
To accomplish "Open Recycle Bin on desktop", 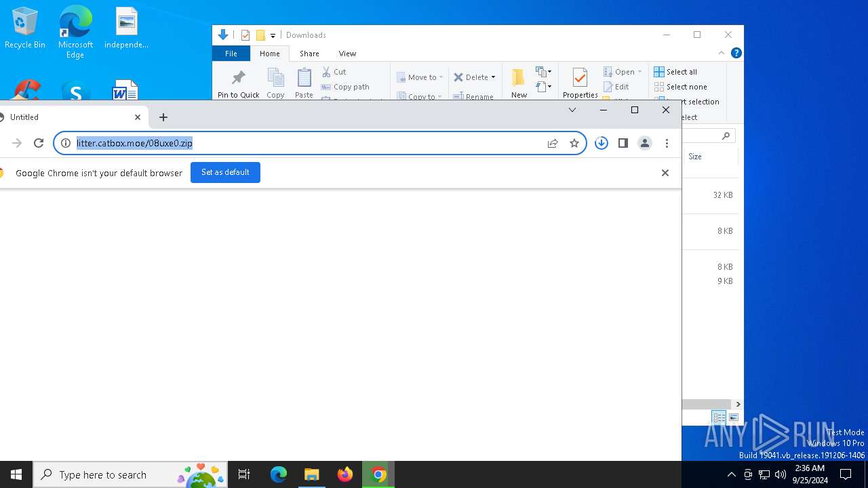I will pyautogui.click(x=25, y=28).
